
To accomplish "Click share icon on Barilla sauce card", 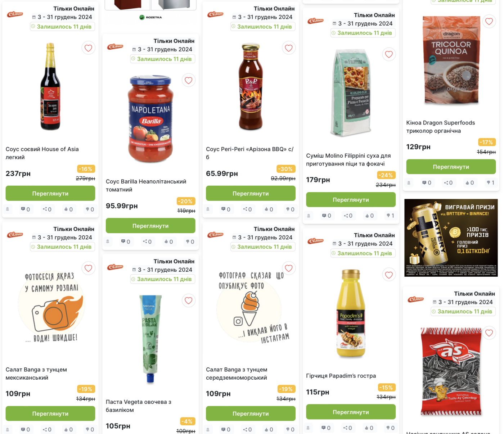I will tap(147, 241).
